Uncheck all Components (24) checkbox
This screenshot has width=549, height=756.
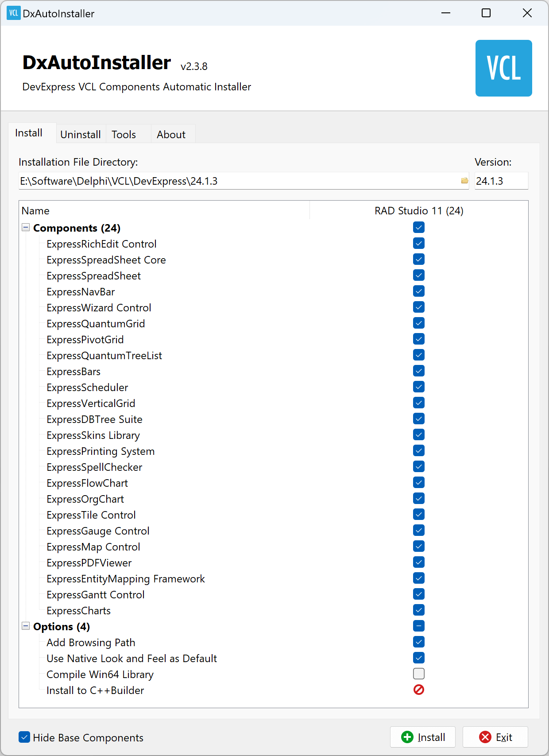[x=419, y=227]
